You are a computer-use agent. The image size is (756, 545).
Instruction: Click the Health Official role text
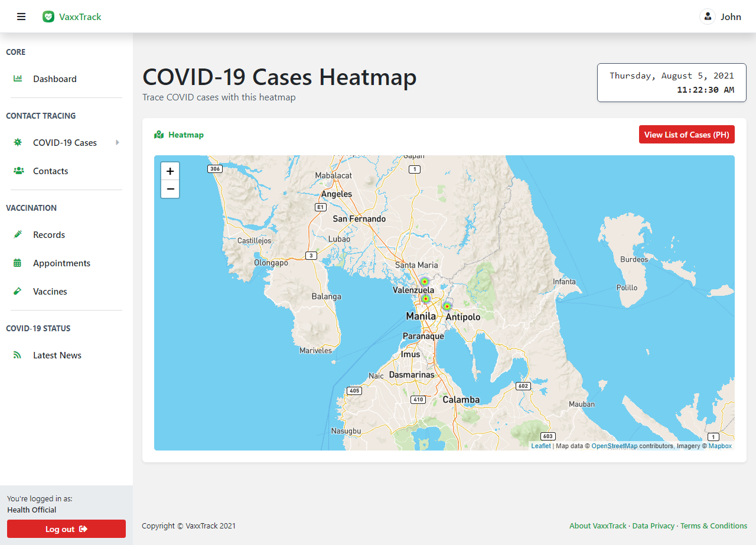click(32, 510)
